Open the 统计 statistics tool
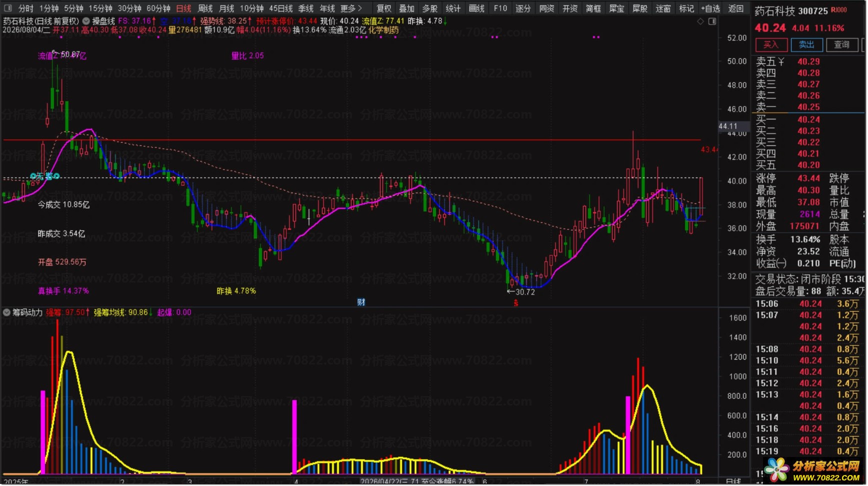The height and width of the screenshot is (486, 868). coord(453,8)
